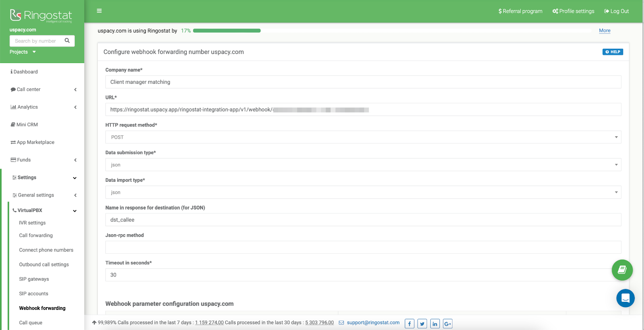Open Ringostat's Twitter page icon
644x330 pixels.
coord(422,324)
